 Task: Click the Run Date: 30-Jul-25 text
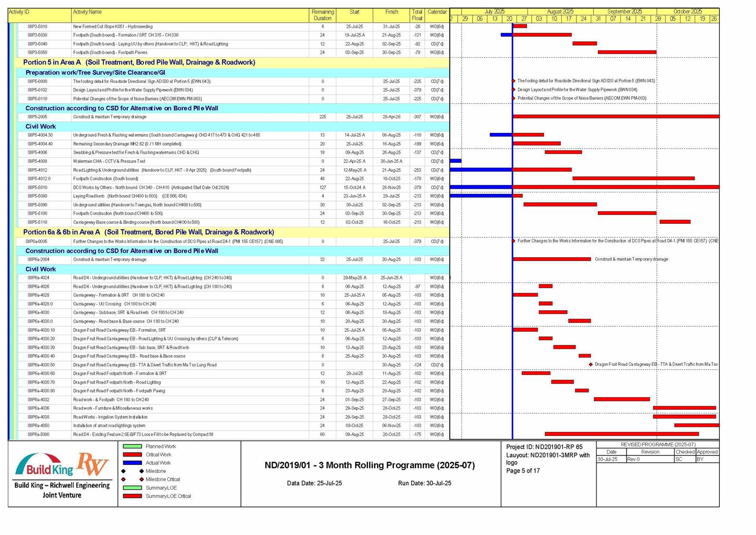point(425,483)
